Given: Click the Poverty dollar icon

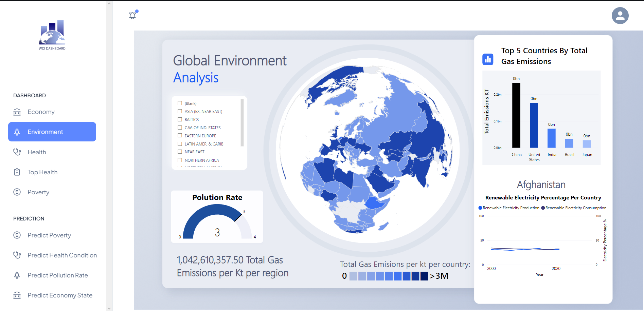Looking at the screenshot, I should 17,192.
